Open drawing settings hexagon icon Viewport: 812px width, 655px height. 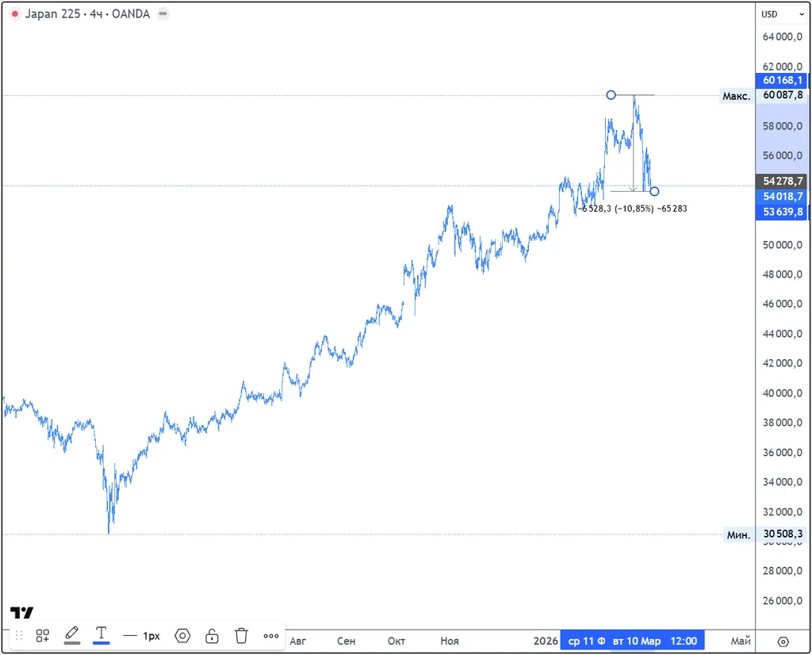tap(182, 635)
